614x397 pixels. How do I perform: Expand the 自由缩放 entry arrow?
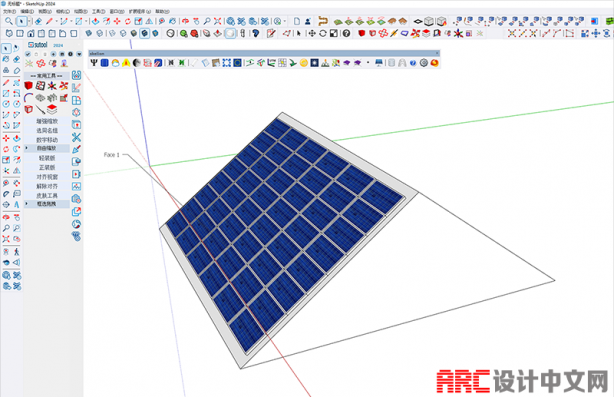coord(27,148)
